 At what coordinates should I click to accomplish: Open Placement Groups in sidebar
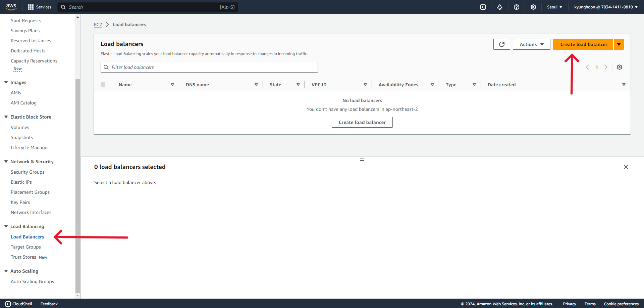pos(30,192)
